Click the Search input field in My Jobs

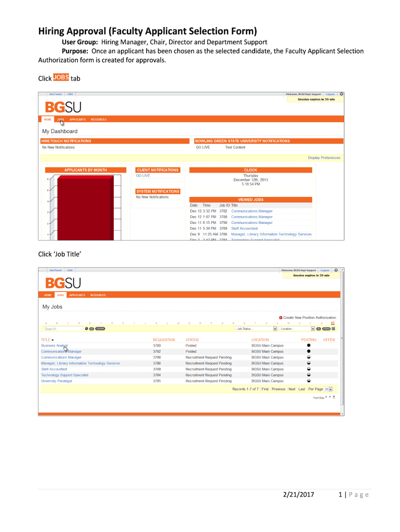(x=63, y=329)
